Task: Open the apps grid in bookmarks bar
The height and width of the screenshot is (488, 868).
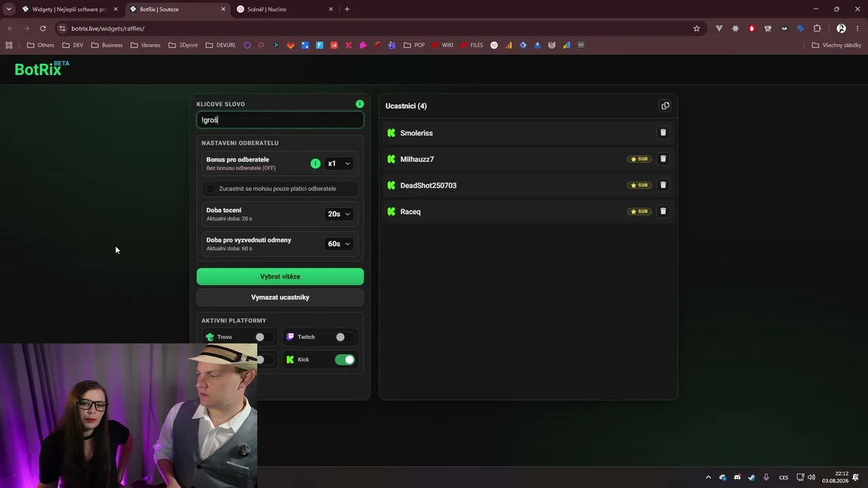Action: point(9,45)
